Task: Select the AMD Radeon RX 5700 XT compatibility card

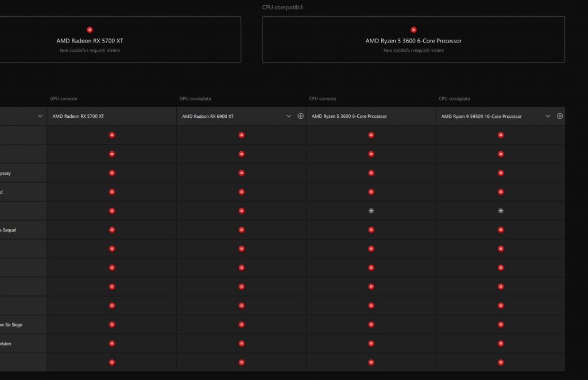Action: tap(120, 40)
